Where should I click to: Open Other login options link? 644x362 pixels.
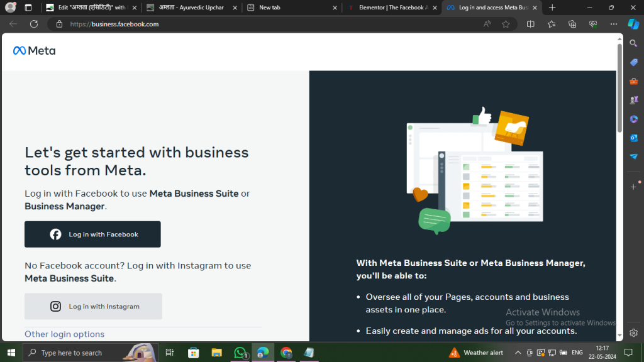(x=65, y=334)
